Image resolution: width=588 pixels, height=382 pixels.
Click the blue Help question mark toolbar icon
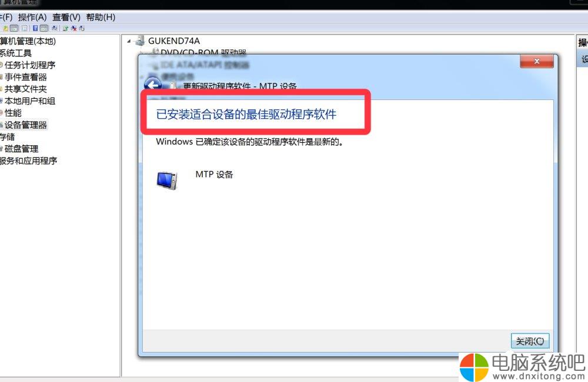pos(35,28)
